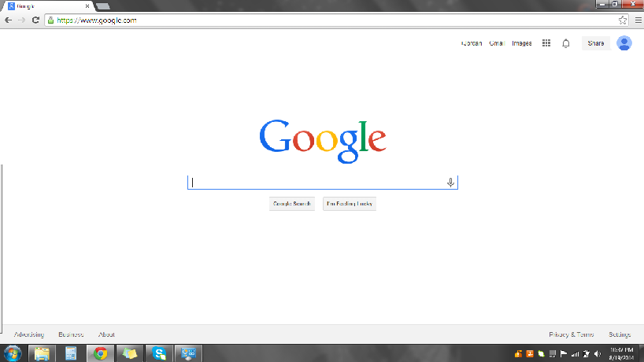Open the Advertising footer link
This screenshot has height=362, width=644.
pyautogui.click(x=29, y=334)
